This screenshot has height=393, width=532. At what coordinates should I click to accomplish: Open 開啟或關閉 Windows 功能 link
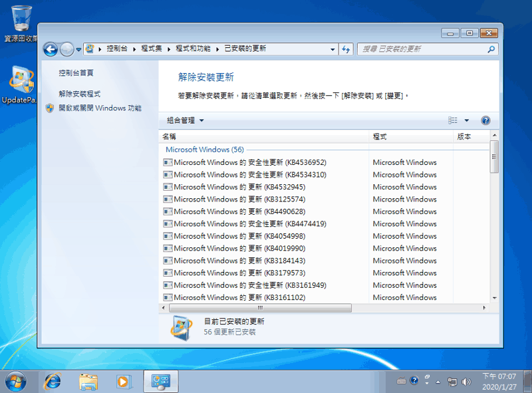tap(100, 108)
